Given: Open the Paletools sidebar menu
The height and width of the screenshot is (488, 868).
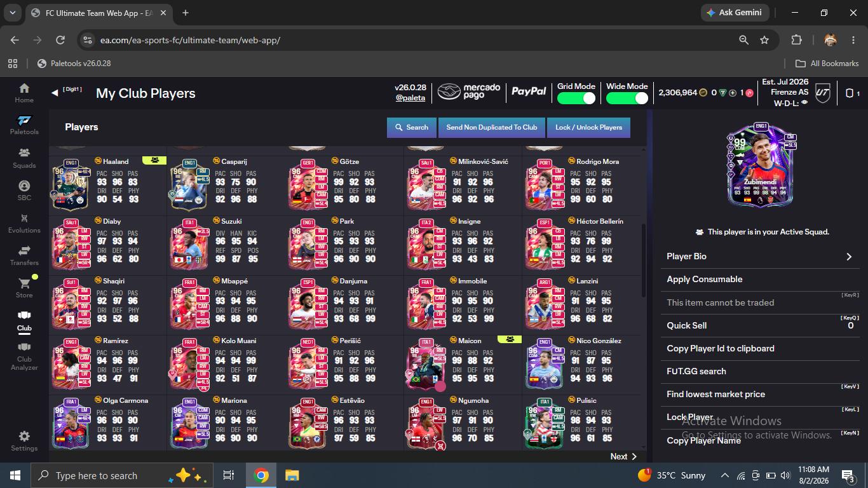Looking at the screenshot, I should (24, 125).
